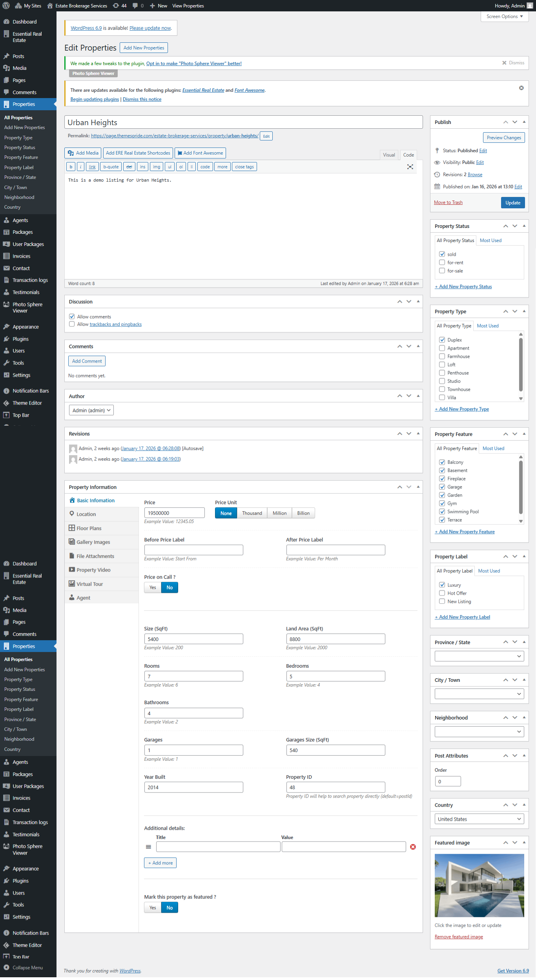Click the distraction-free fullscreen editor icon
The height and width of the screenshot is (980, 536).
(410, 167)
